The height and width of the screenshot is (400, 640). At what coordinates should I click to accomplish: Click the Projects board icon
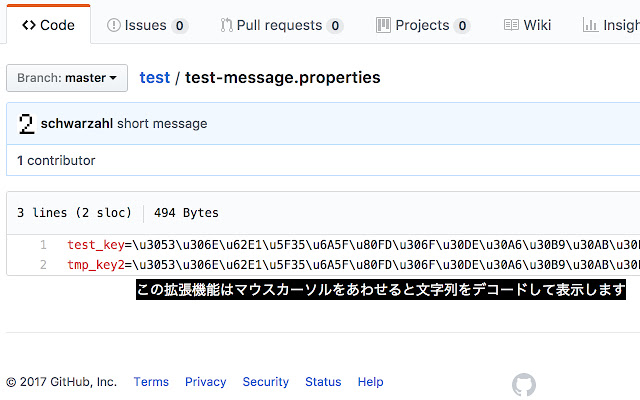(x=383, y=25)
